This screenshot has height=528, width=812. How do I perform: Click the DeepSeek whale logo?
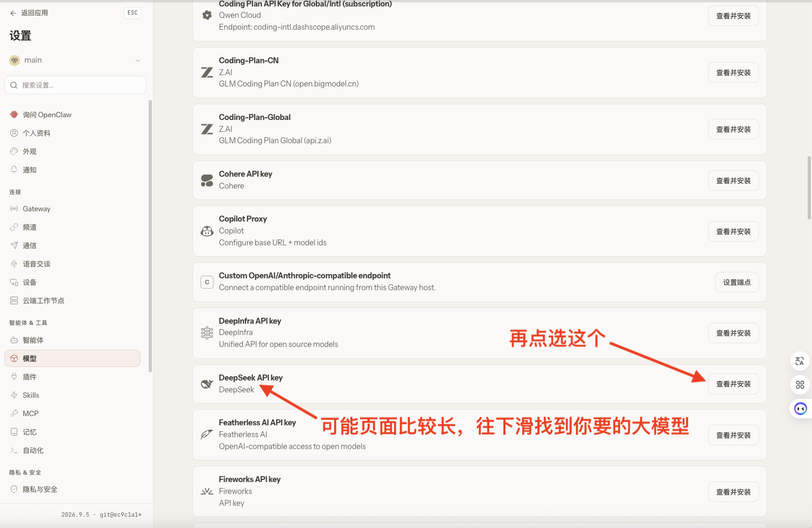tap(207, 384)
